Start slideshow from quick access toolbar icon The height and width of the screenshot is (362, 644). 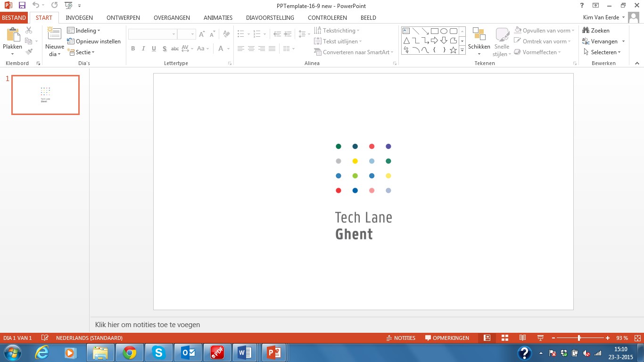(x=69, y=6)
